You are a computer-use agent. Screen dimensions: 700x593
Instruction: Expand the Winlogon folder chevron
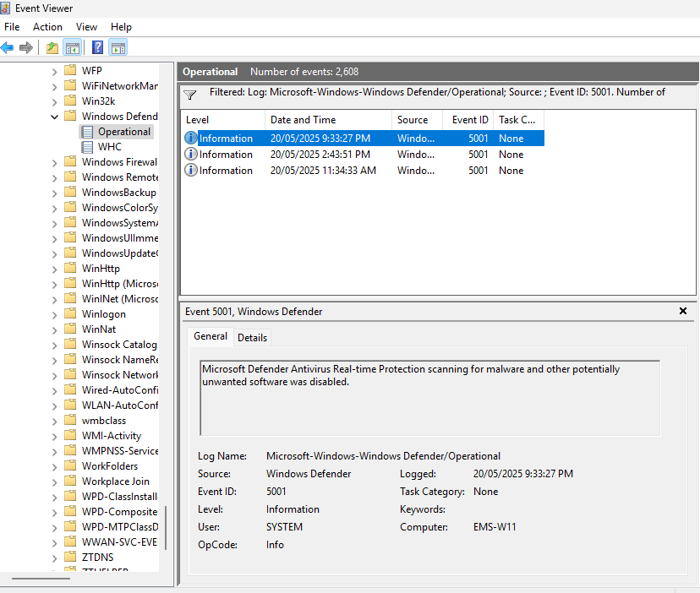55,314
